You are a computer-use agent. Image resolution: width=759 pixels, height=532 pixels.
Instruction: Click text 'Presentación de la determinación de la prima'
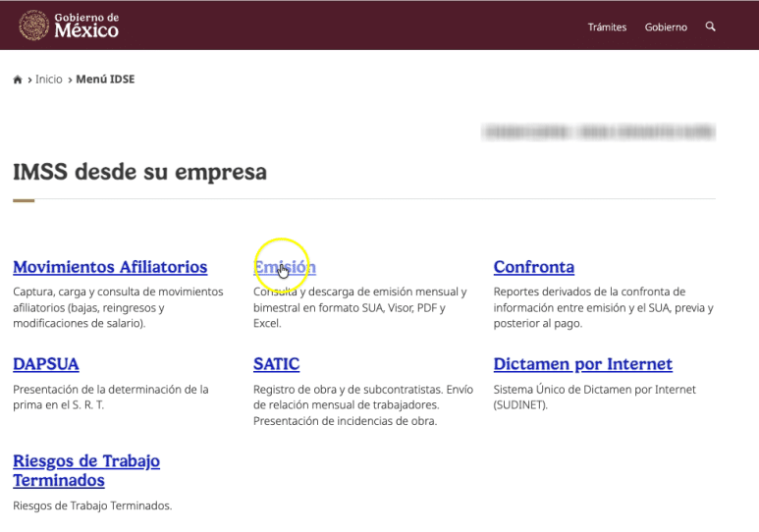111,397
